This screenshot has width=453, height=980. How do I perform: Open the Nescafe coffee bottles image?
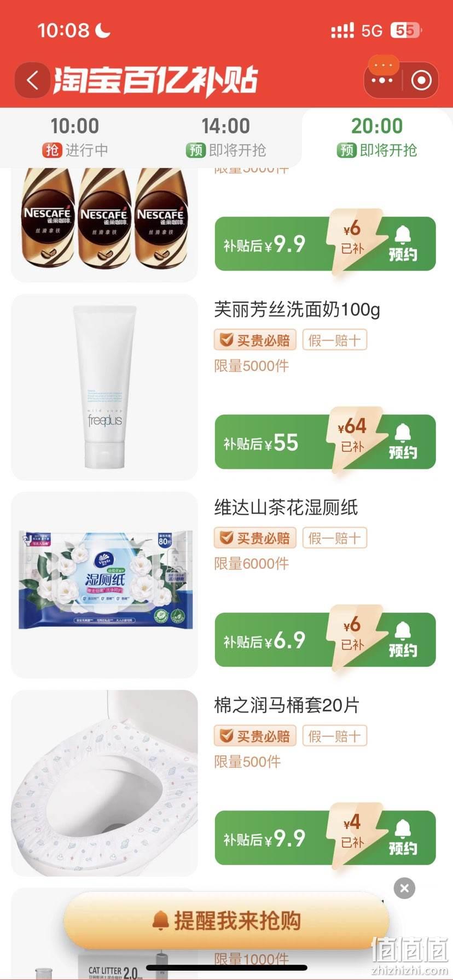point(104,224)
